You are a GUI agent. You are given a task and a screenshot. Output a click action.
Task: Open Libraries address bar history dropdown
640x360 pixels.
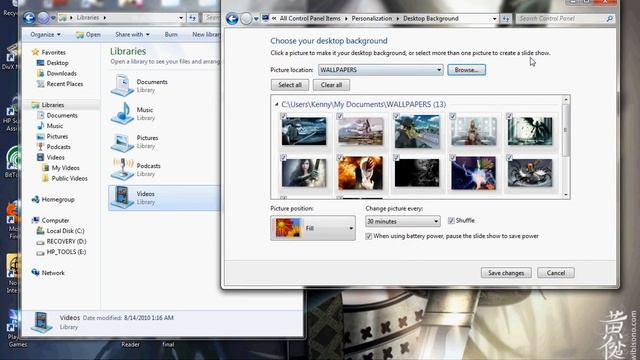click(x=181, y=18)
